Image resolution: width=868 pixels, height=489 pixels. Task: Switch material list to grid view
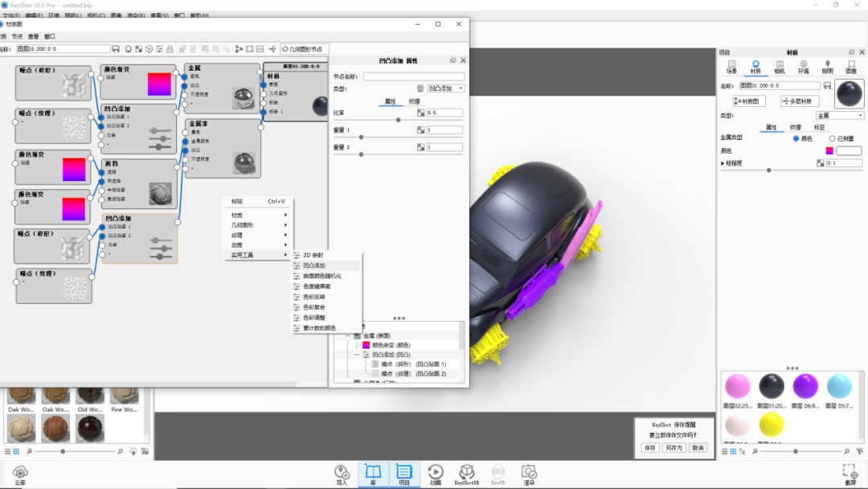click(x=733, y=451)
